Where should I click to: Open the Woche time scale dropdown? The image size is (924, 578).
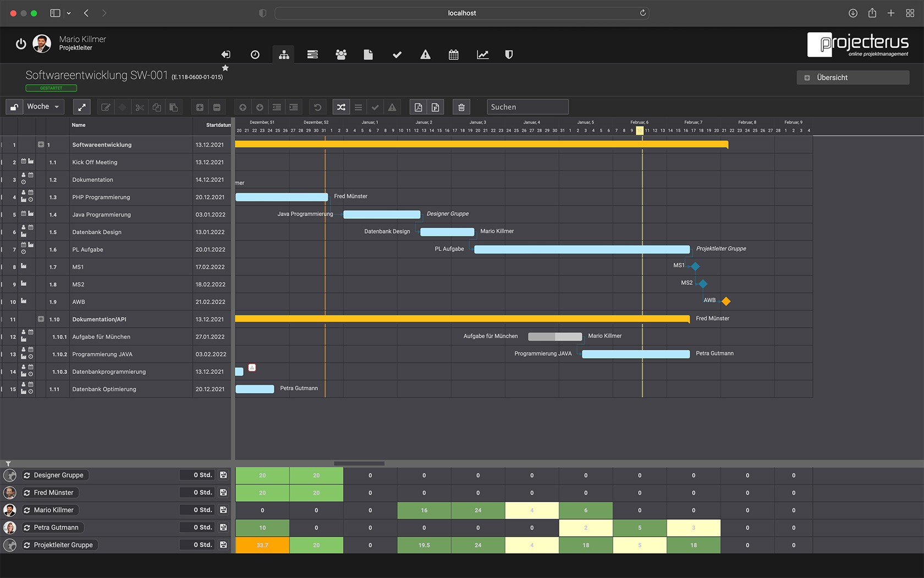click(x=43, y=107)
